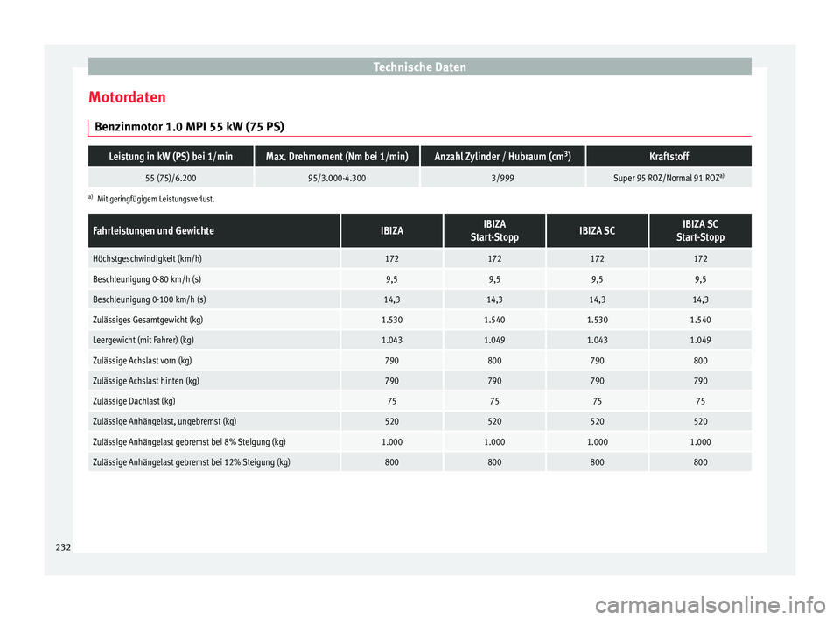Click the "Beschleunigung 0-80 km/h (s)" row label

pyautogui.click(x=147, y=279)
